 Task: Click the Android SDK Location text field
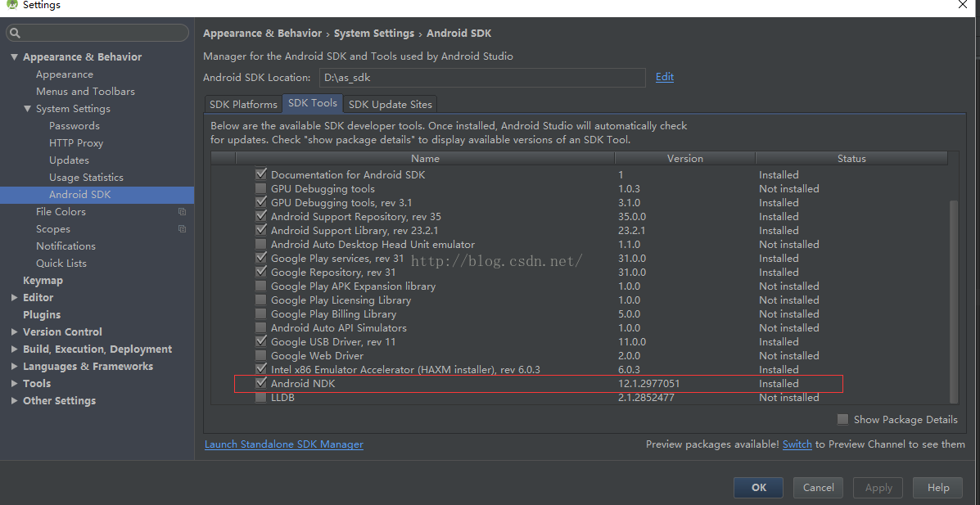tap(481, 78)
